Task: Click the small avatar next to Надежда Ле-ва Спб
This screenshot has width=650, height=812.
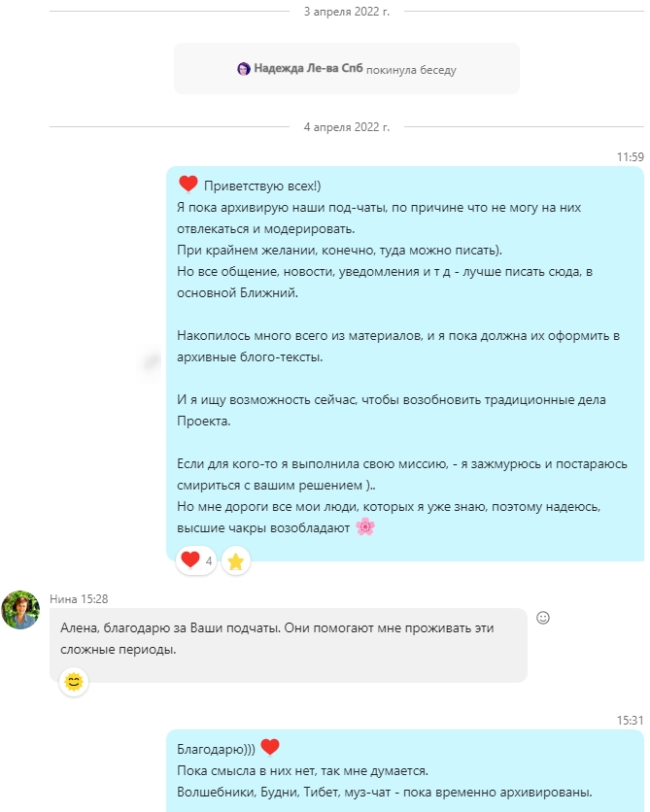Action: [244, 68]
